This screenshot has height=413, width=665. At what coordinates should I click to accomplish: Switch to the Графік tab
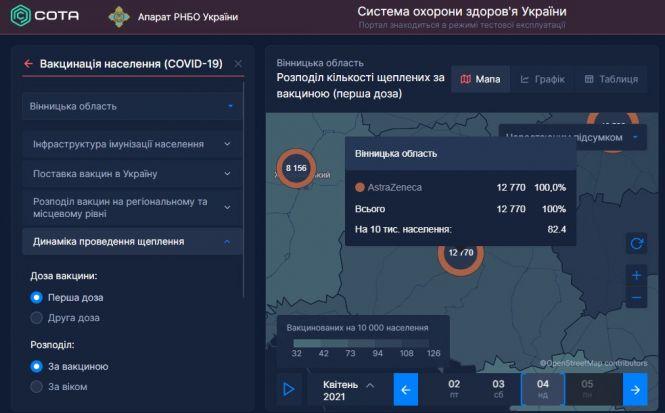coord(542,79)
